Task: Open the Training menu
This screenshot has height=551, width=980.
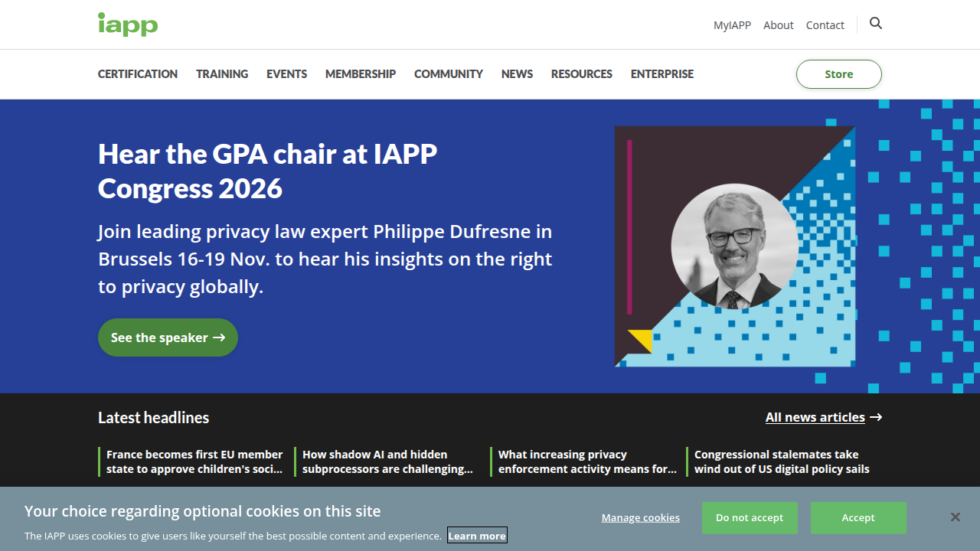Action: (222, 74)
